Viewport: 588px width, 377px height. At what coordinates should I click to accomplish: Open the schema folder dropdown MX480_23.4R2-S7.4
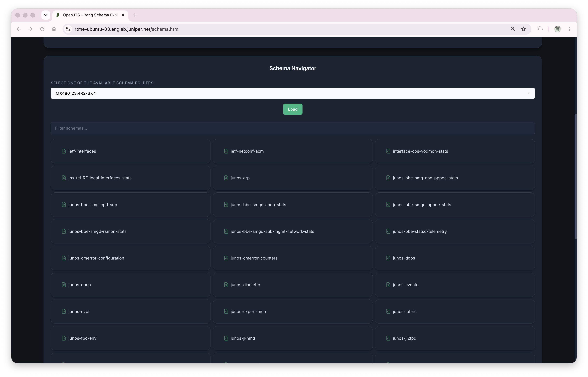tap(293, 93)
